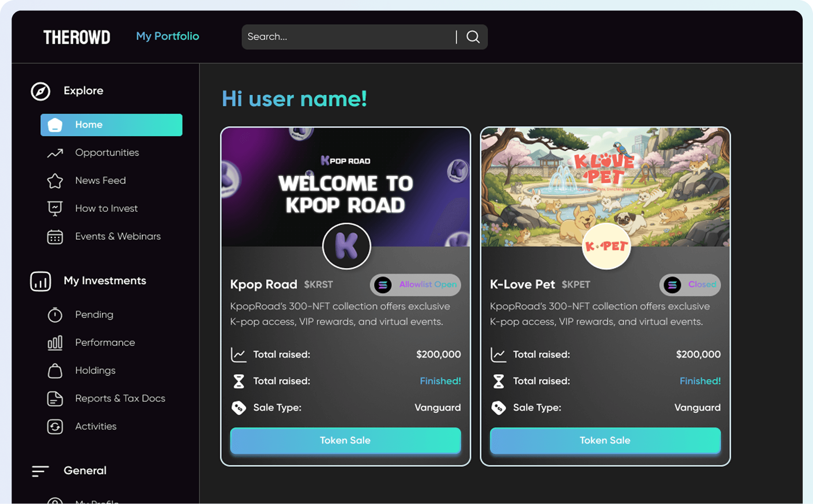
Task: Select the Home navigation item
Action: [111, 125]
